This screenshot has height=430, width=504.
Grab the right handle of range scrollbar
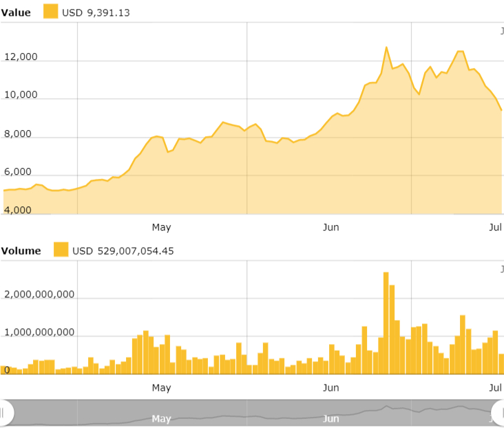499,413
